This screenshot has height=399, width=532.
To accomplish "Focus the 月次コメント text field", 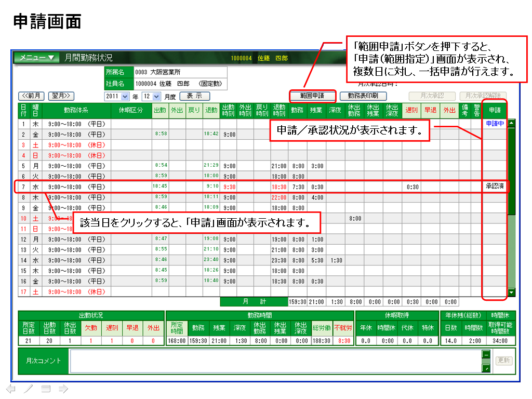I will pyautogui.click(x=275, y=361).
